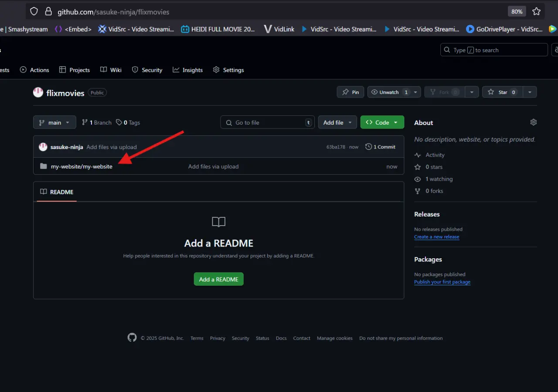Open the Security tab
The width and height of the screenshot is (558, 392).
pyautogui.click(x=147, y=70)
